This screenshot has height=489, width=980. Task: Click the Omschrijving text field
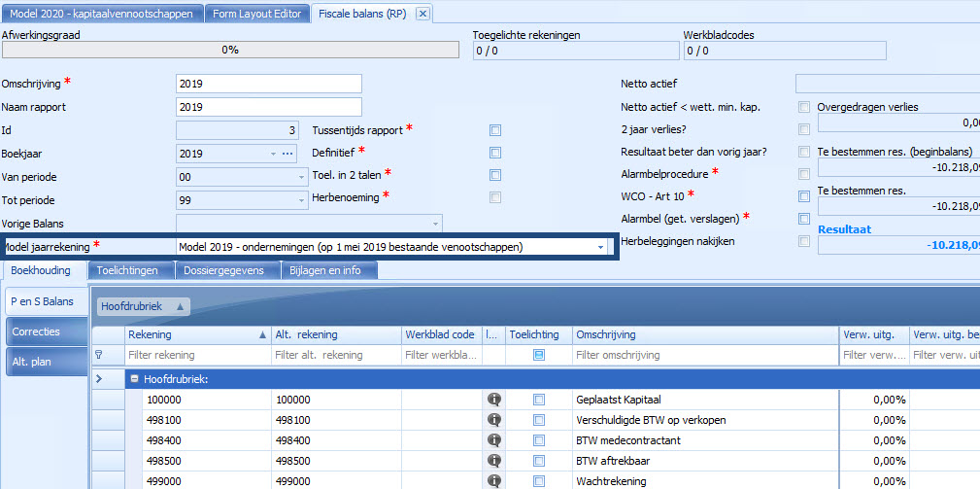point(268,84)
